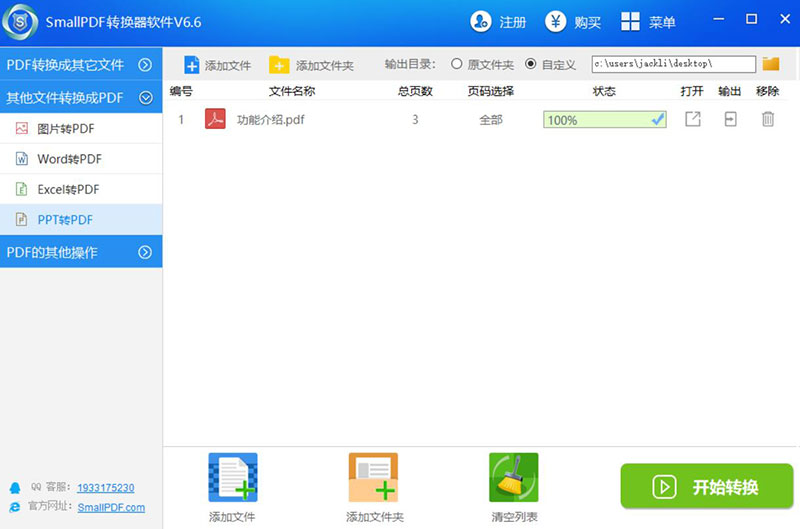This screenshot has height=529, width=800.
Task: Browse output directory with the yellow folder icon
Action: click(x=770, y=64)
